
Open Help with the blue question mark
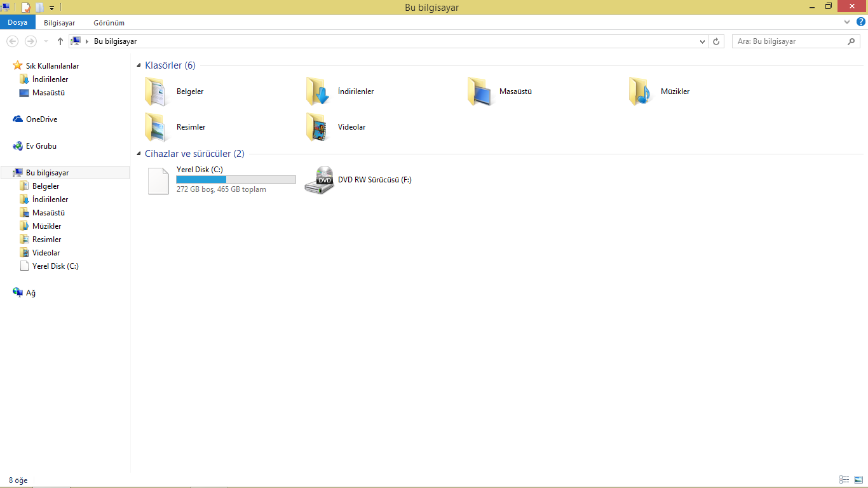point(861,22)
